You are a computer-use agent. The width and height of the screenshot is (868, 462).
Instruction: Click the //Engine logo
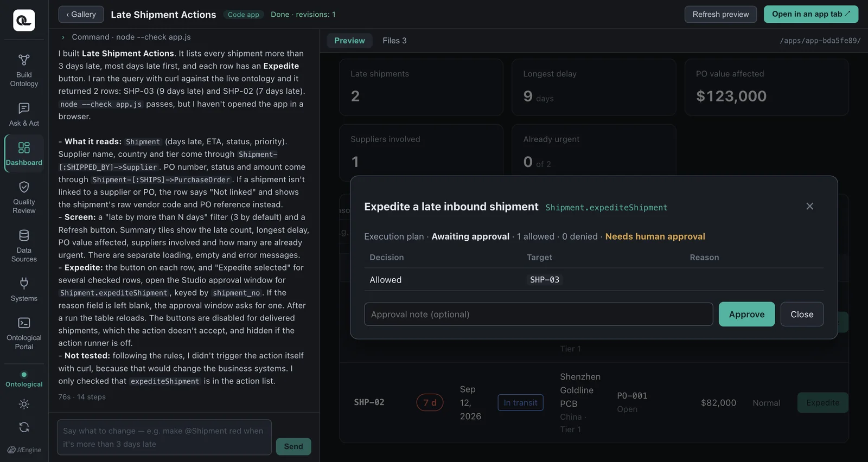(24, 450)
